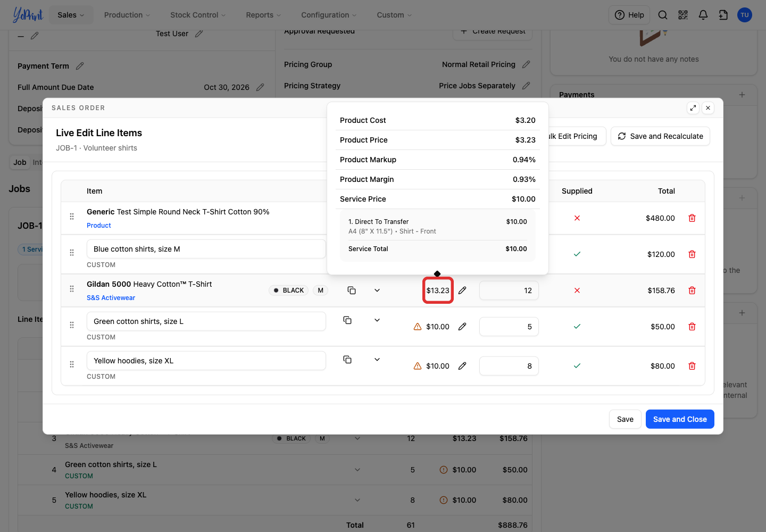Click the YoPrint logo
Viewport: 766px width, 532px height.
click(28, 15)
